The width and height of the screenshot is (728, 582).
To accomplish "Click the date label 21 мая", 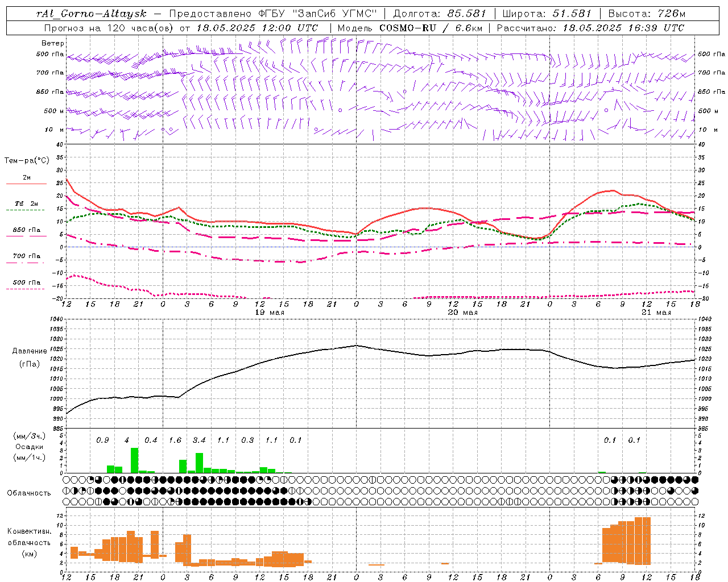I will coord(656,313).
